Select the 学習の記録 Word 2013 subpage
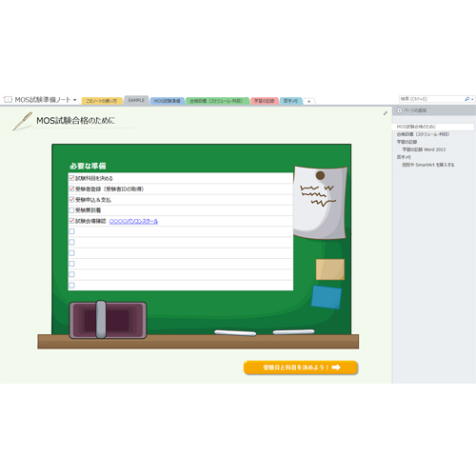476x476 pixels. click(x=424, y=149)
